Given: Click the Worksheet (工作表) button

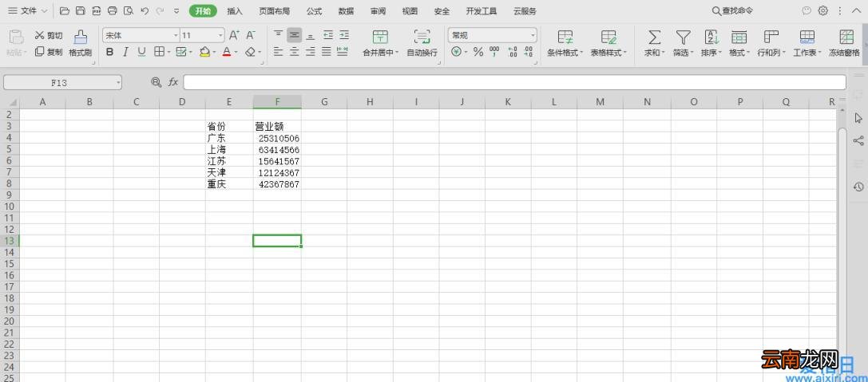Looking at the screenshot, I should point(807,44).
